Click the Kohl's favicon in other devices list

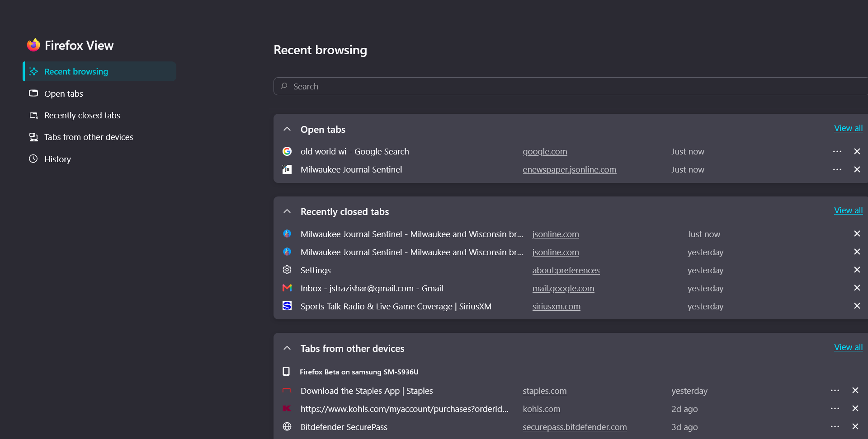pos(287,408)
